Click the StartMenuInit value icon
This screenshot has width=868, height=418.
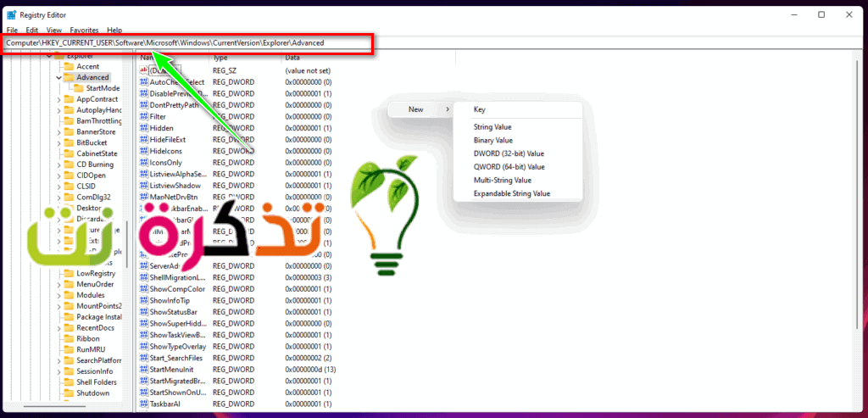[144, 370]
